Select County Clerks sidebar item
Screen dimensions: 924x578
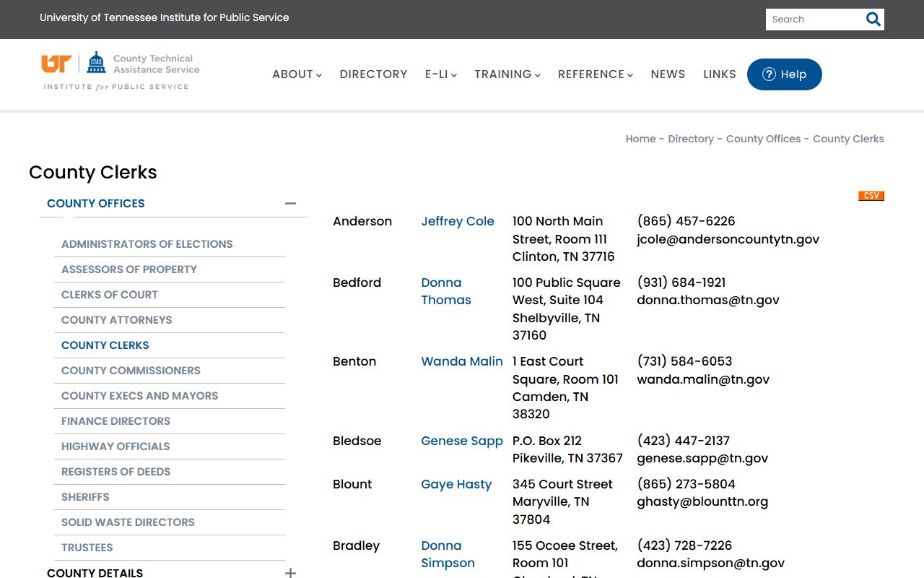pyautogui.click(x=105, y=345)
